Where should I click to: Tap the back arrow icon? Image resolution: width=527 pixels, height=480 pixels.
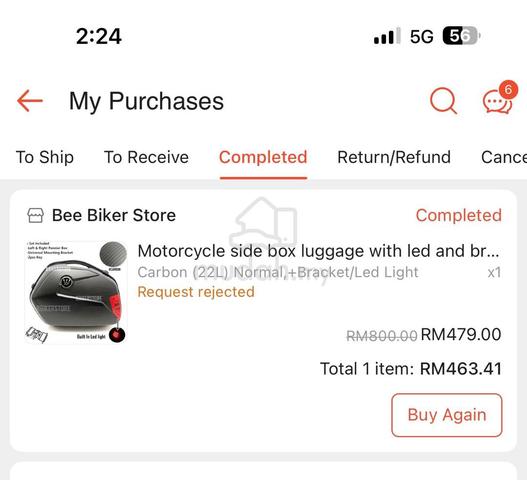pos(30,101)
